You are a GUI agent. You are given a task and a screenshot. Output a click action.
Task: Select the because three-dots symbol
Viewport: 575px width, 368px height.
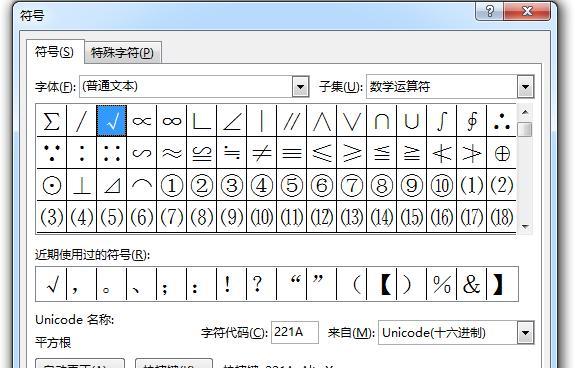pos(51,153)
